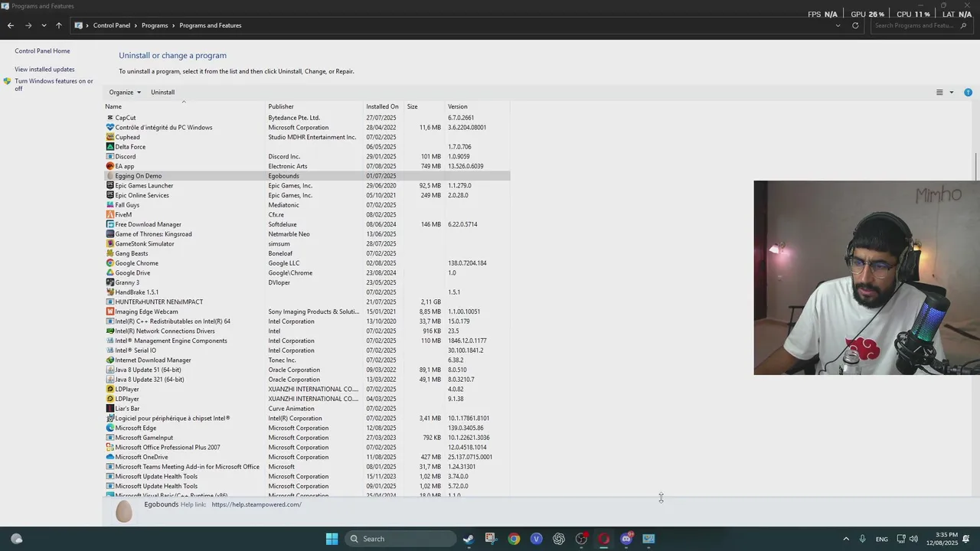Go to Control Panel breadcrumb

pos(112,25)
